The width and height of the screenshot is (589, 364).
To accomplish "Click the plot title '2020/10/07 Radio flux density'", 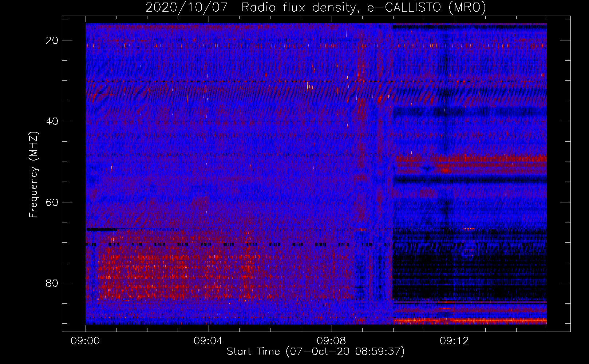I will point(316,7).
